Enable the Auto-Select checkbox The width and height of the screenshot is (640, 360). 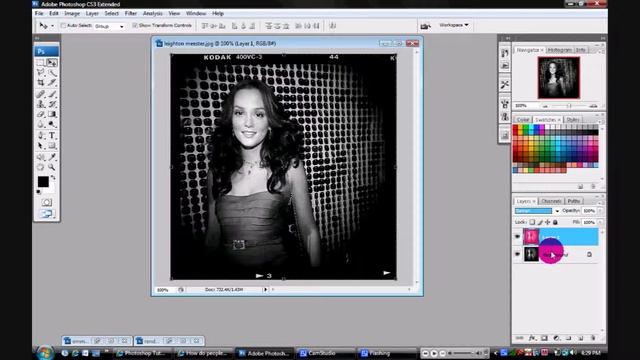63,25
